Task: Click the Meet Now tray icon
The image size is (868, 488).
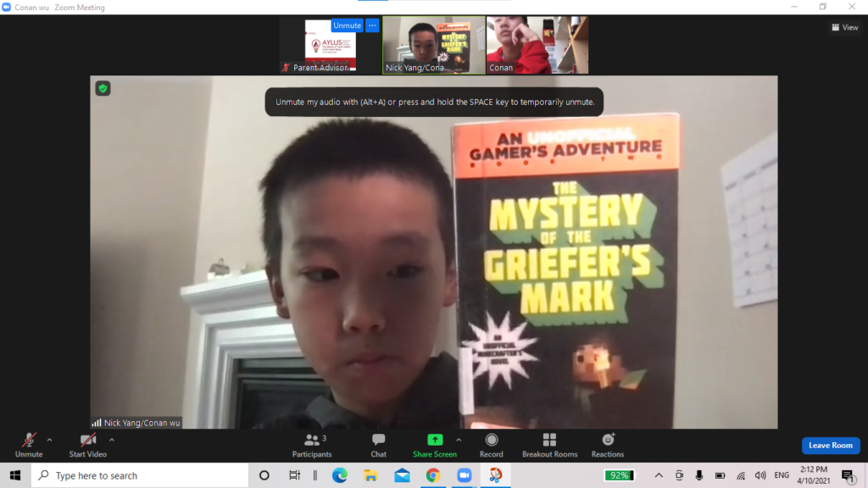Action: tap(679, 475)
